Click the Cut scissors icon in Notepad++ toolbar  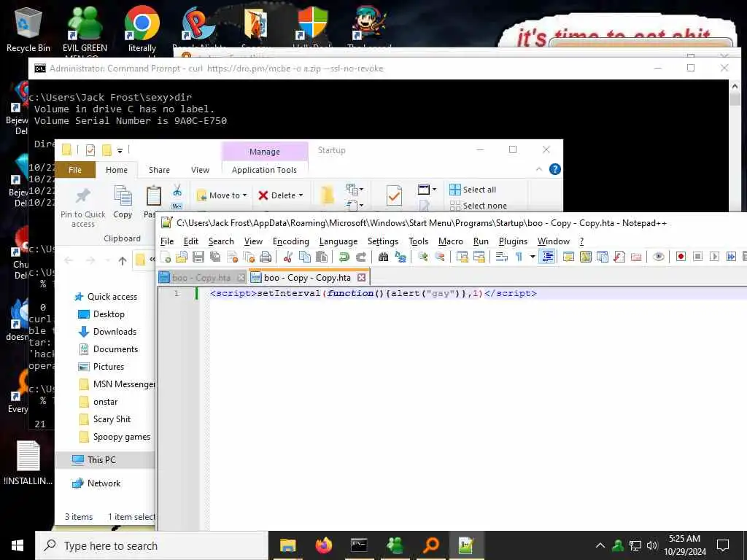(287, 257)
